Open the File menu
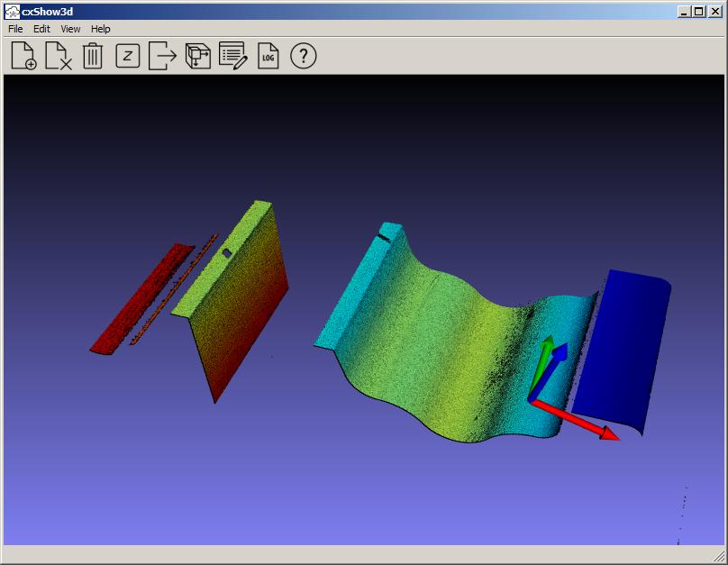The width and height of the screenshot is (728, 565). click(x=15, y=29)
